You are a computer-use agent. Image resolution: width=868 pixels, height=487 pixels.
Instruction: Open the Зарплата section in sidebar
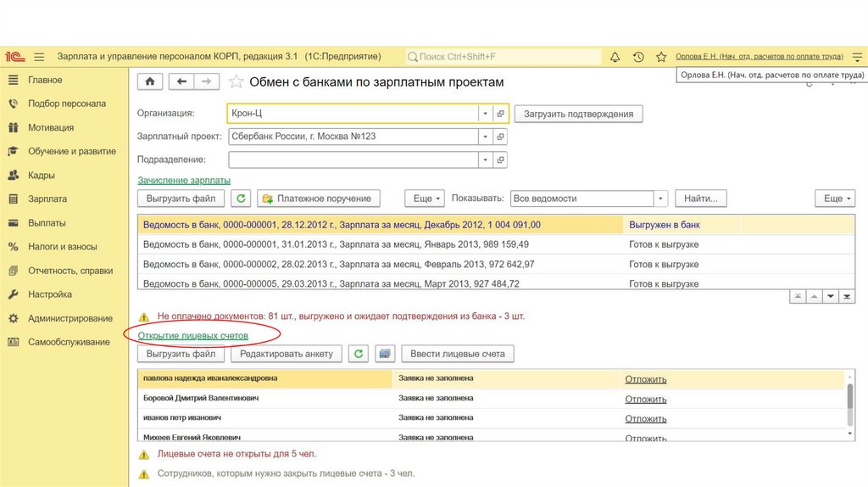point(47,199)
